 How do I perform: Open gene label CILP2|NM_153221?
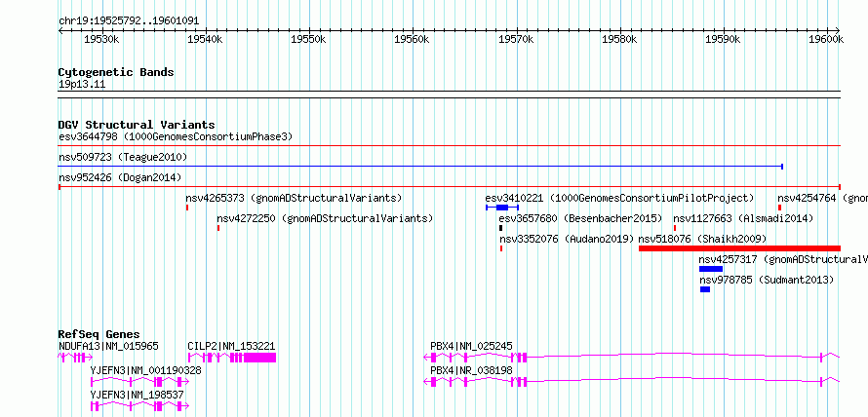pyautogui.click(x=231, y=346)
